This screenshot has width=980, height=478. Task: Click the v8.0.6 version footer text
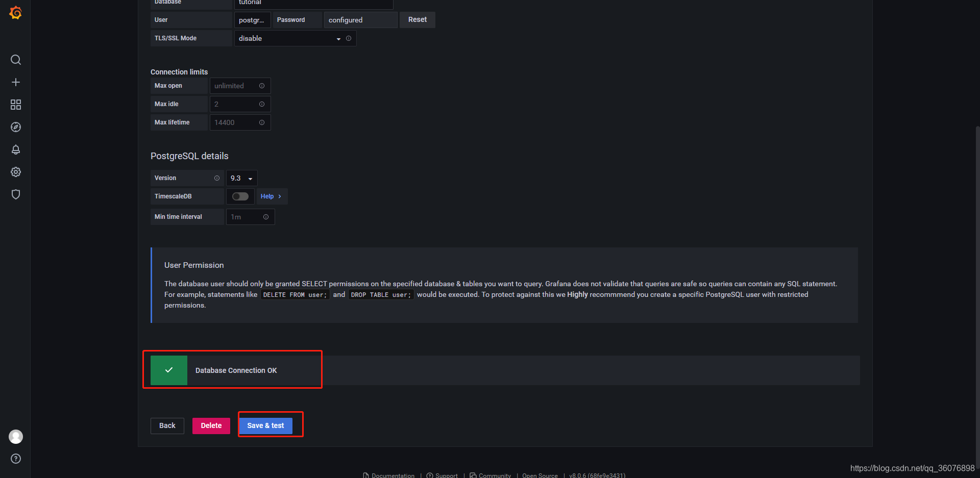[597, 475]
